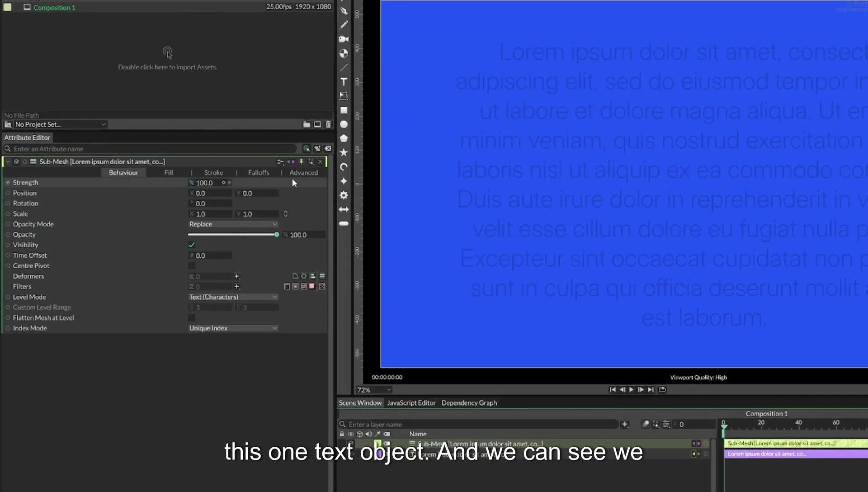
Task: Toggle Strength keyframe diamond
Action: (223, 183)
